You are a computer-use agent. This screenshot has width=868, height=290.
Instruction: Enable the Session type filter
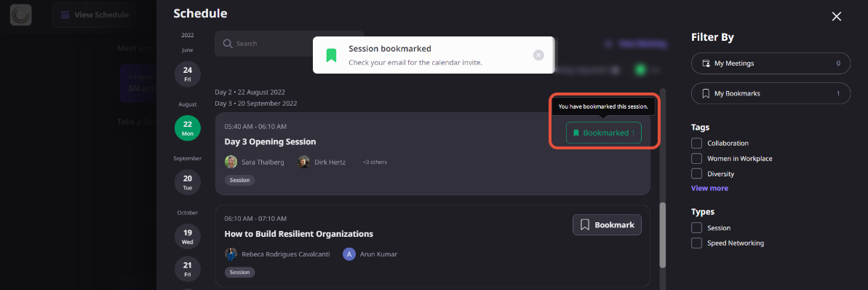coord(696,228)
